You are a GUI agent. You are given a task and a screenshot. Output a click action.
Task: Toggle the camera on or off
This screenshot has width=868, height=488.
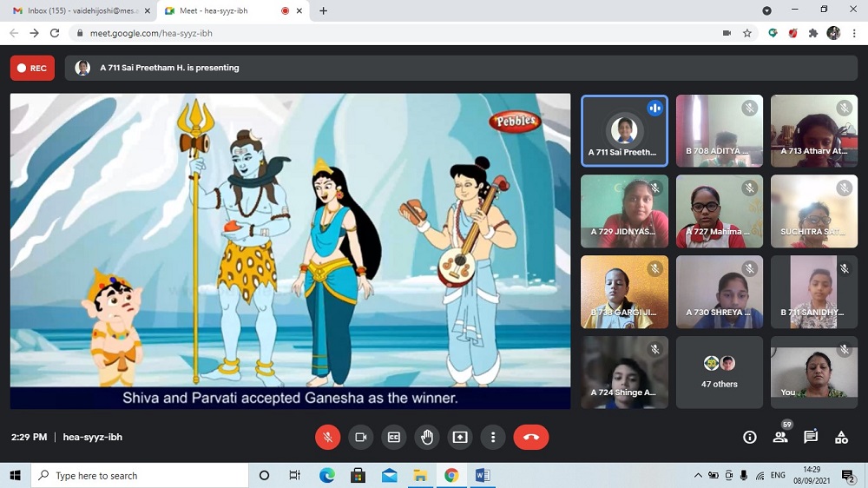tap(360, 438)
